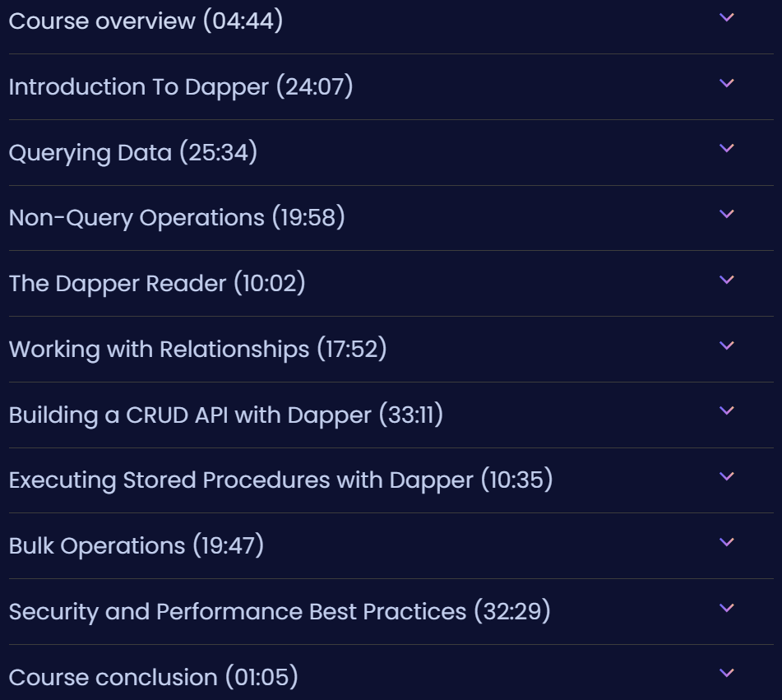Image resolution: width=782 pixels, height=700 pixels.
Task: Expand the Querying Data chevron
Action: pyautogui.click(x=727, y=148)
